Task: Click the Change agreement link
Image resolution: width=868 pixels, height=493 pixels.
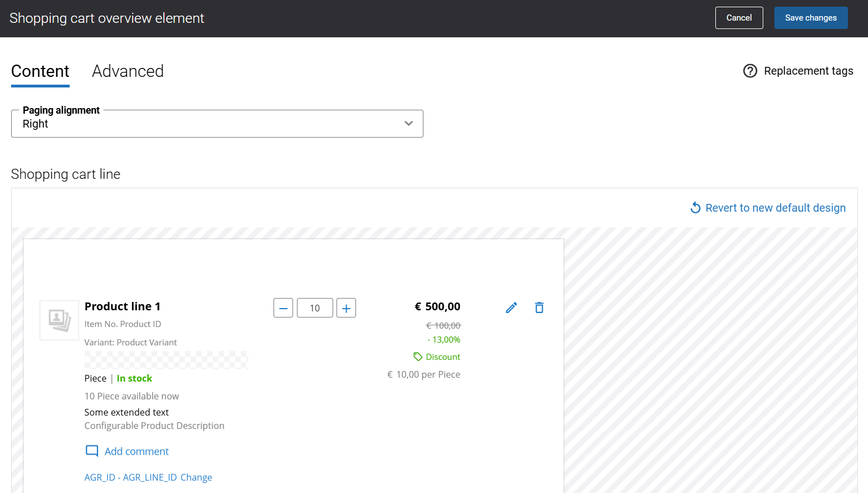Action: pos(196,477)
